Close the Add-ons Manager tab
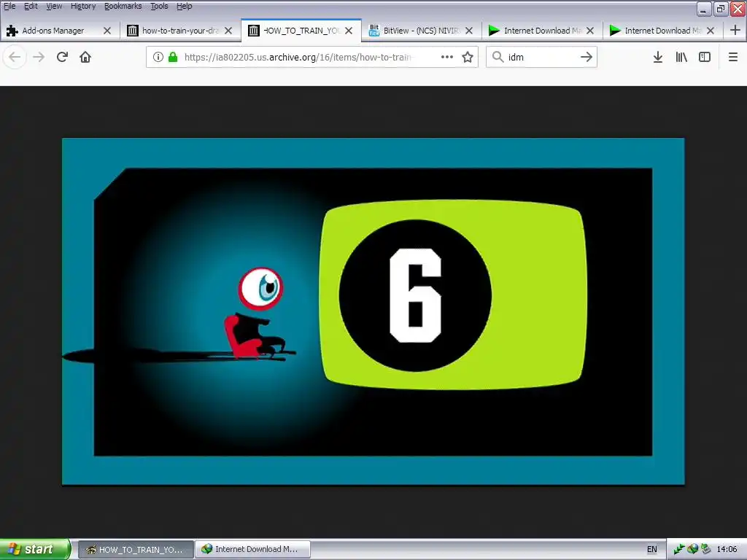Screen dimensions: 747x560 (107, 31)
